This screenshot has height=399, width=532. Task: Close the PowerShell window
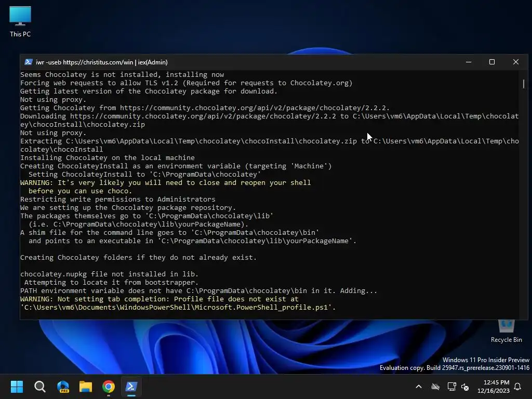coord(516,62)
